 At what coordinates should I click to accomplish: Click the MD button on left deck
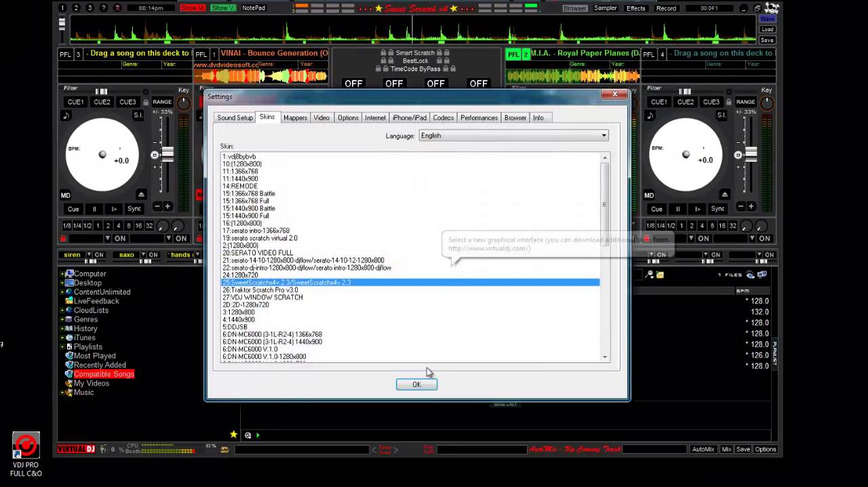66,195
